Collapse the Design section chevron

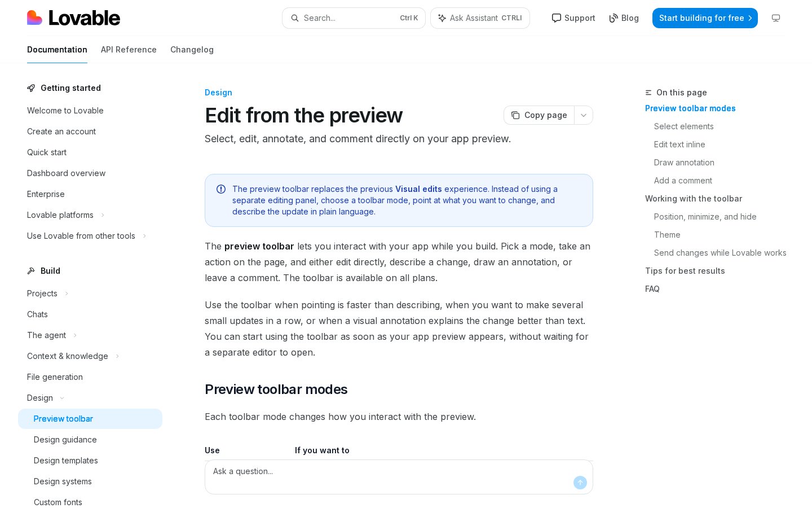point(62,398)
